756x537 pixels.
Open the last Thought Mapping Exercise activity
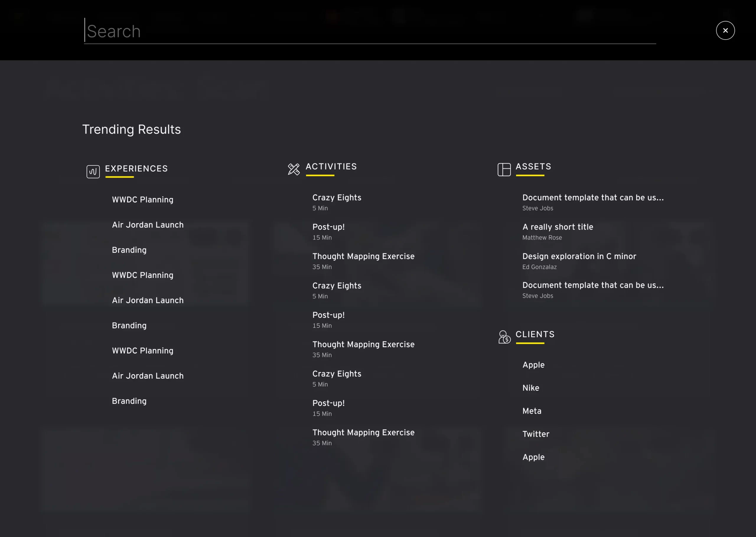point(363,433)
